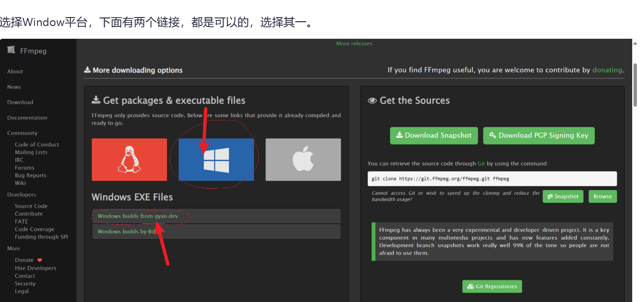Click the Download Snapshot button
Viewport: 644px width, 302px height.
(434, 135)
